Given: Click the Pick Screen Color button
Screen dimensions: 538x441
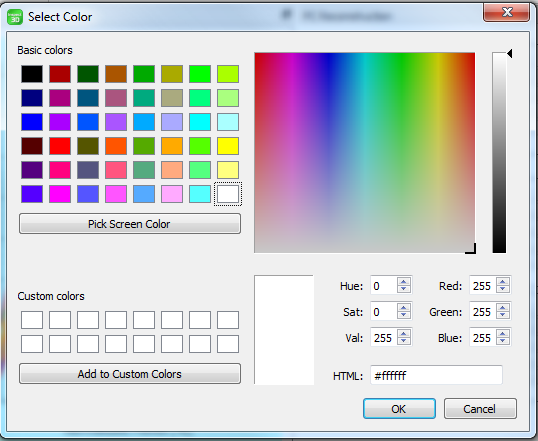Looking at the screenshot, I should pos(130,224).
